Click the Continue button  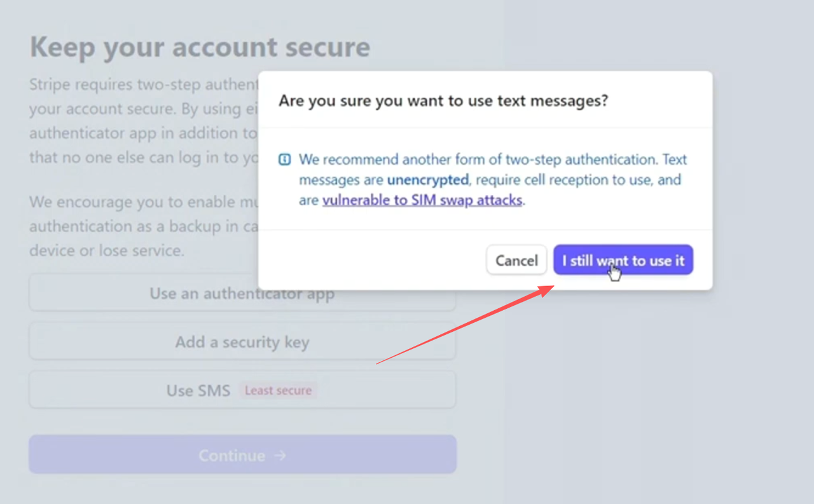(242, 454)
